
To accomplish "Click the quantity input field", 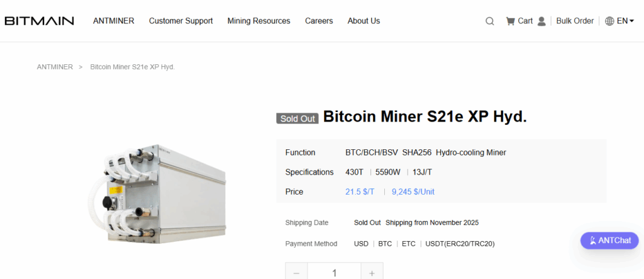I will pos(334,273).
